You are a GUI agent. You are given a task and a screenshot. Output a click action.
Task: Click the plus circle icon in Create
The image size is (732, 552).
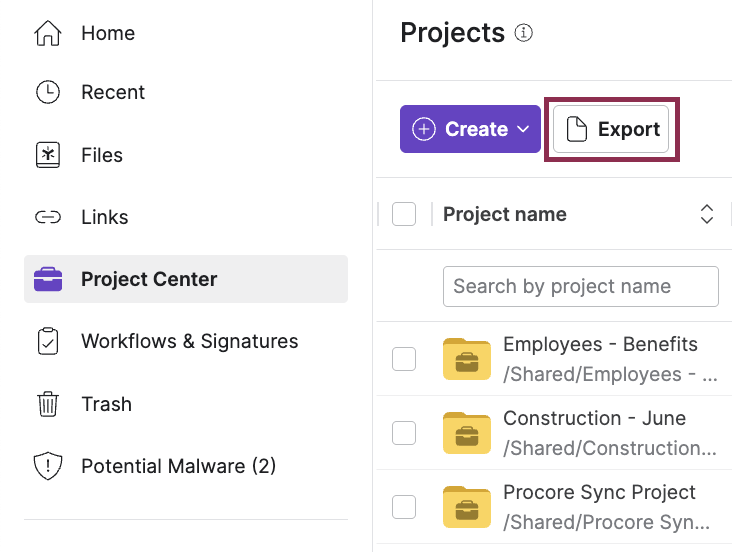pyautogui.click(x=423, y=129)
